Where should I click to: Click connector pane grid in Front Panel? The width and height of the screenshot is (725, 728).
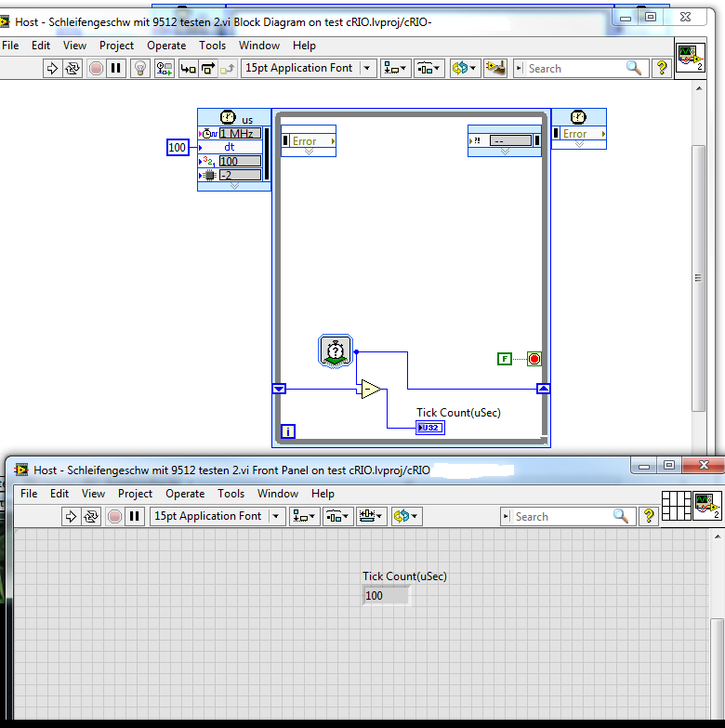tap(677, 506)
